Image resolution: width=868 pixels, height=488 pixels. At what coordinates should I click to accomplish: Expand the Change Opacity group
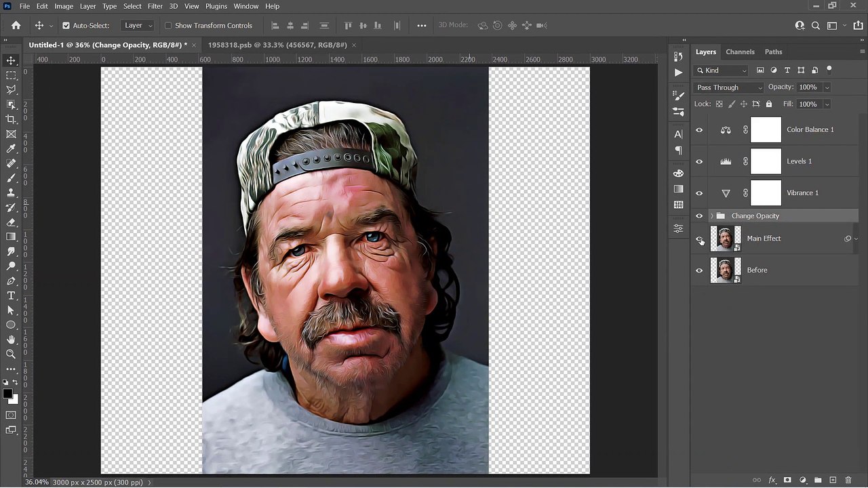coord(711,216)
